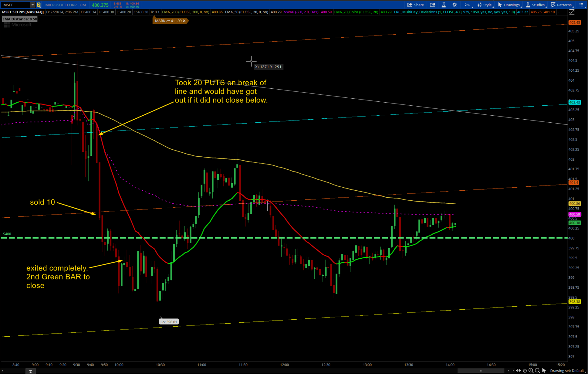Dismiss the MARK >= 411.99 alert tag
This screenshot has width=588, height=374.
[x=184, y=21]
